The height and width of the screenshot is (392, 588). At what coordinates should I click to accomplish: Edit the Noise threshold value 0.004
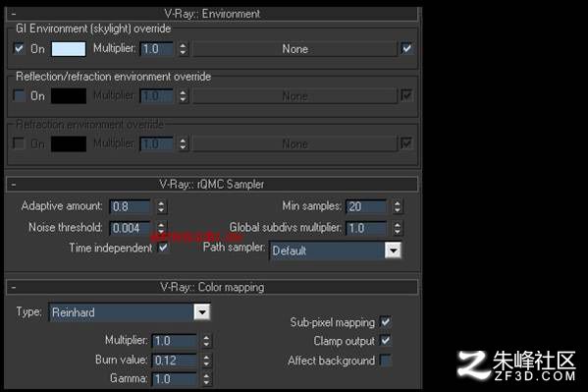coord(131,228)
